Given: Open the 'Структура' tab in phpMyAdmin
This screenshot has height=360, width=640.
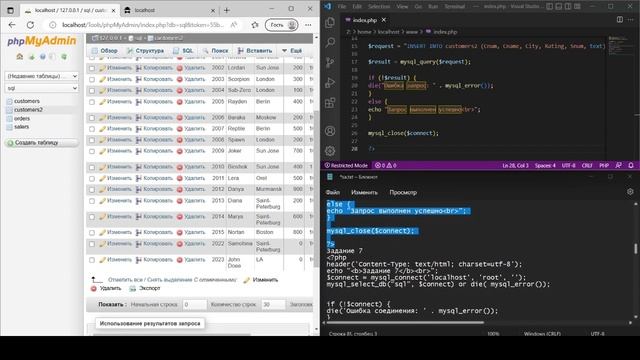Looking at the screenshot, I should (x=145, y=51).
